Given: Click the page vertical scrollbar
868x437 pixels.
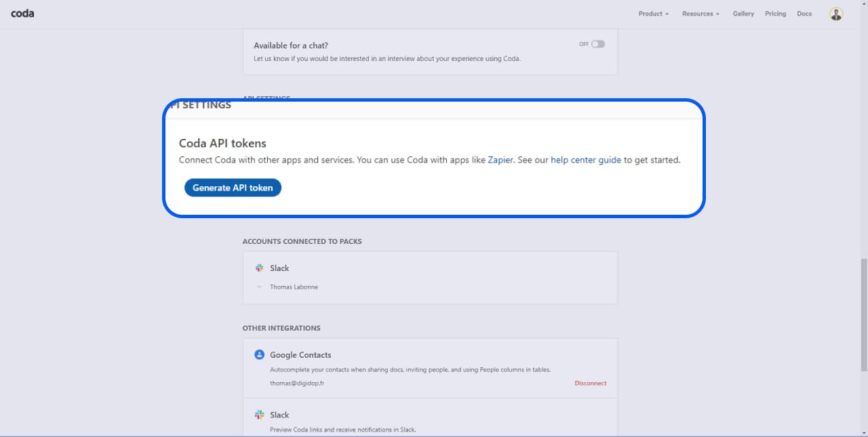Looking at the screenshot, I should [x=864, y=315].
